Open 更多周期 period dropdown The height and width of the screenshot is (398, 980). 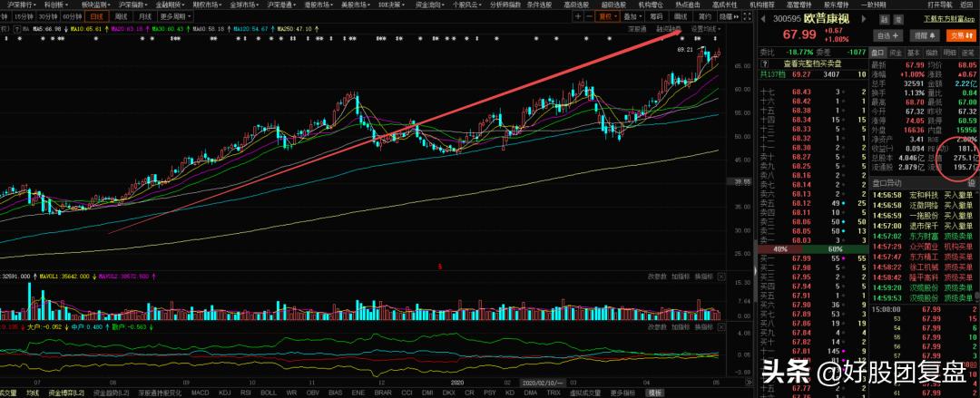(x=176, y=17)
